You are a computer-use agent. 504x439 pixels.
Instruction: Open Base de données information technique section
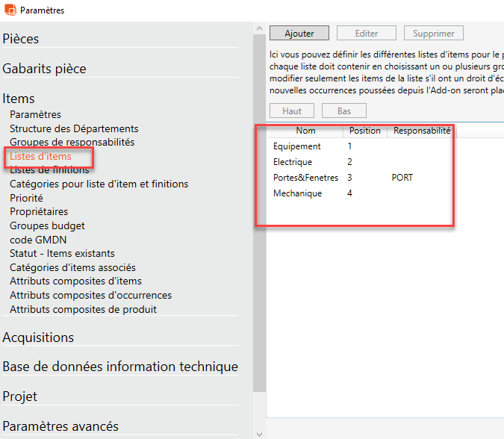pos(120,367)
